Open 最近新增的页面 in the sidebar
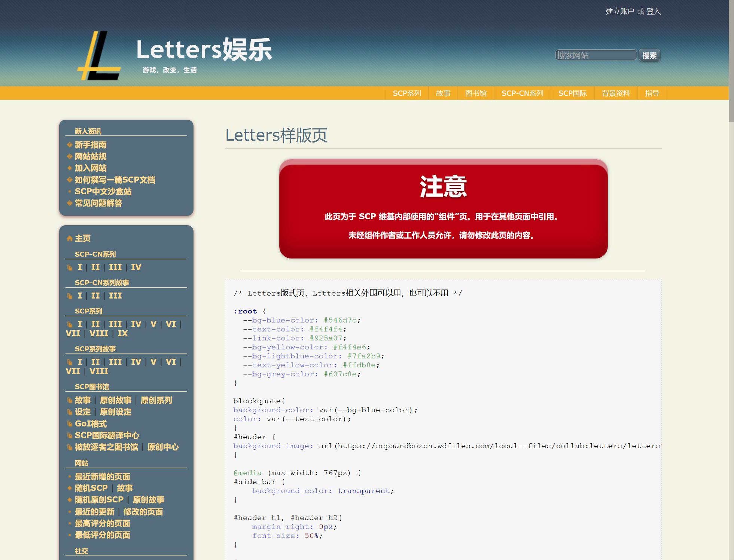This screenshot has height=560, width=734. 103,477
